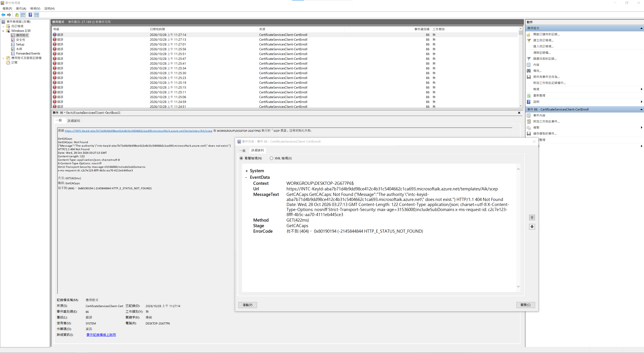
Task: Click the Back arrow toolbar icon
Action: click(3, 15)
